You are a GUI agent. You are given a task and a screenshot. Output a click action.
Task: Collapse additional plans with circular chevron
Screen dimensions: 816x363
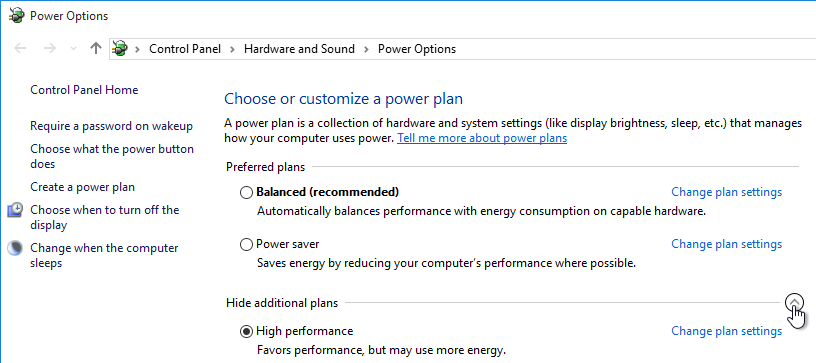pyautogui.click(x=794, y=302)
